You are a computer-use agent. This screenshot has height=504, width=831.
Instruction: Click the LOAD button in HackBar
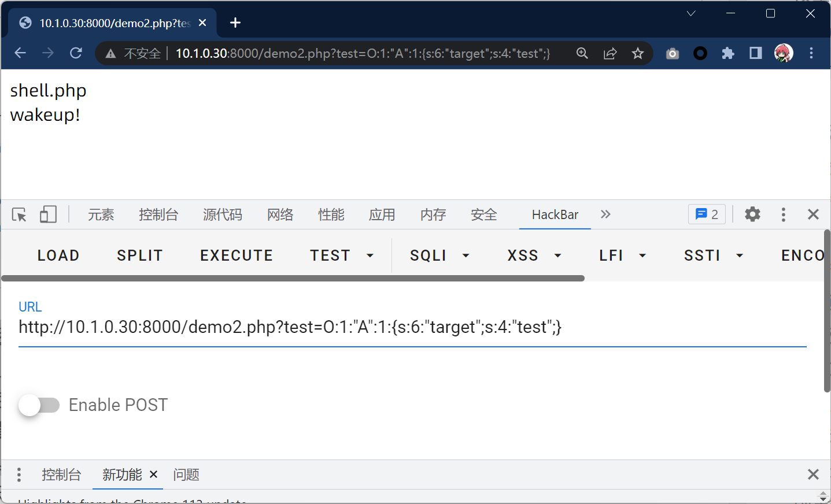(58, 255)
